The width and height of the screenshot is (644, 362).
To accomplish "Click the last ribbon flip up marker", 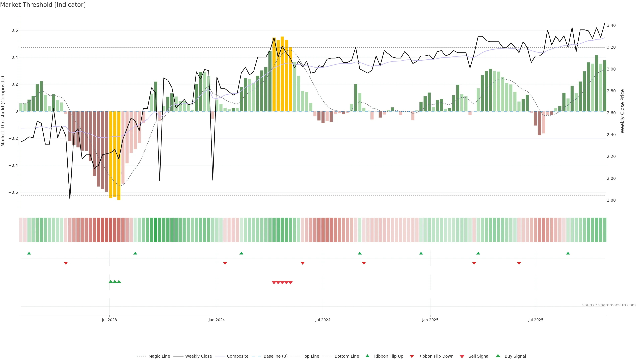I will click(x=568, y=253).
